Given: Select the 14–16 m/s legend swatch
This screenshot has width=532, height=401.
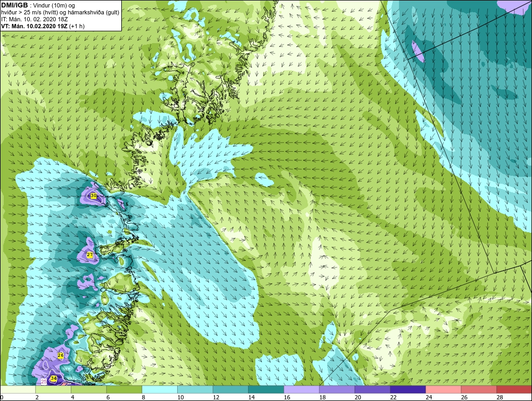Looking at the screenshot, I should pos(265,389).
